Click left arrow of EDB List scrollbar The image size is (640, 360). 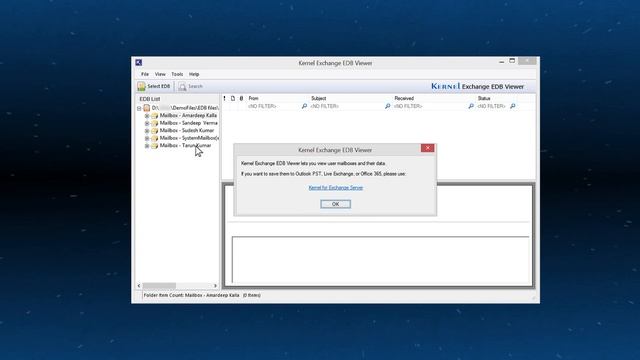click(x=139, y=286)
